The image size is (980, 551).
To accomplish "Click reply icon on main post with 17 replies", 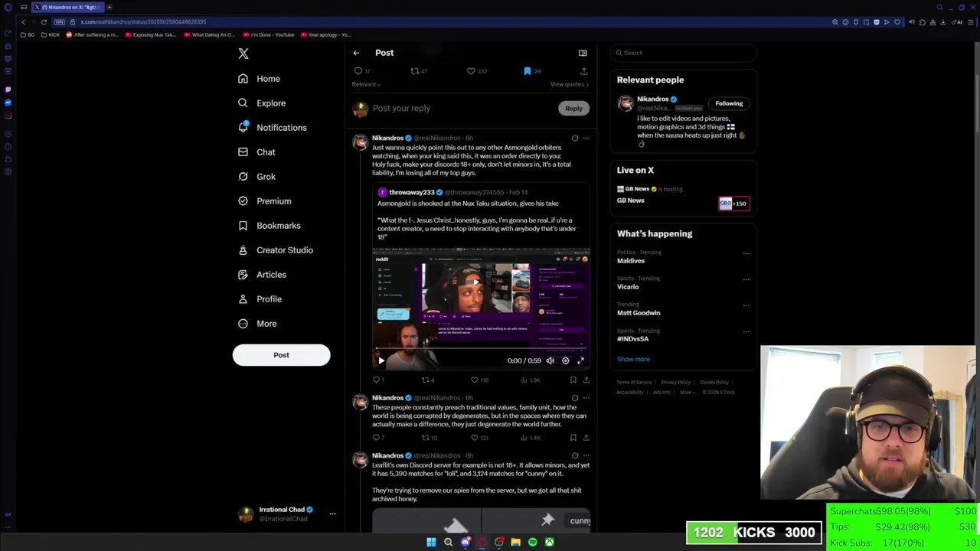I will click(358, 71).
